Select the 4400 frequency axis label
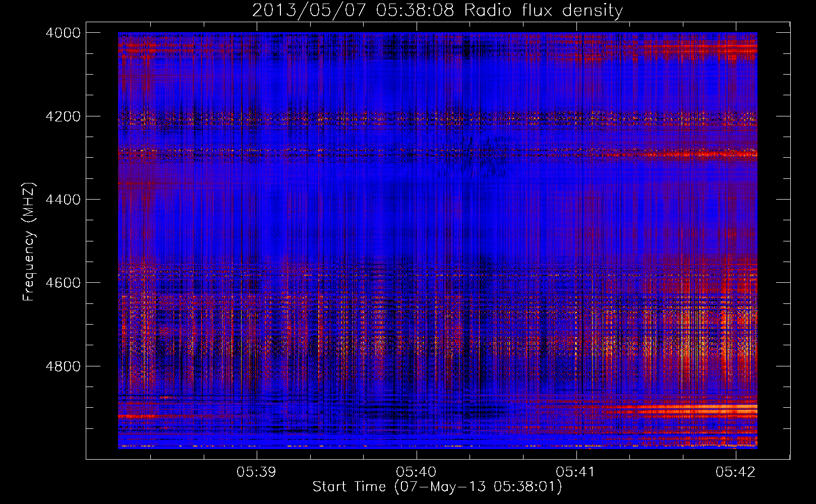Image resolution: width=816 pixels, height=504 pixels. click(63, 200)
